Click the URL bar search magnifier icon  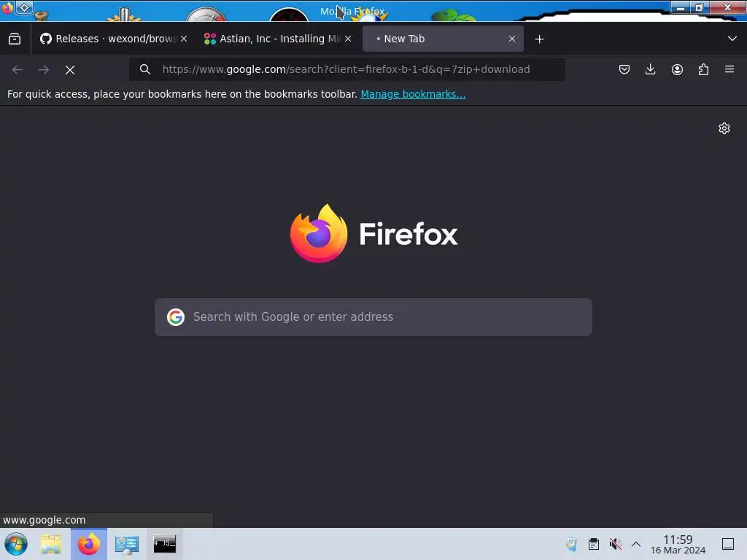[145, 69]
